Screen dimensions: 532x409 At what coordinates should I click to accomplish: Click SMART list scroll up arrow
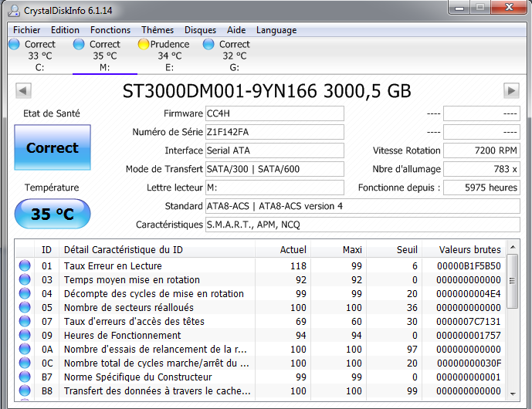click(513, 247)
